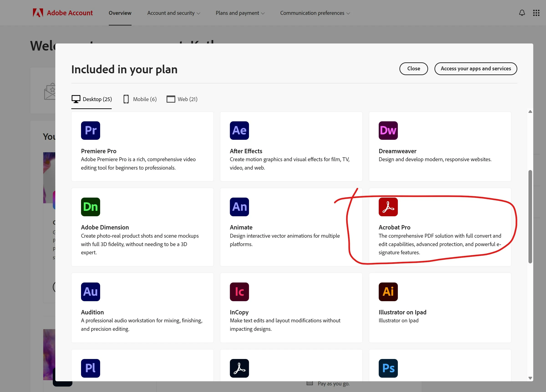Image resolution: width=546 pixels, height=392 pixels.
Task: Click the After Effects app icon
Action: [239, 130]
